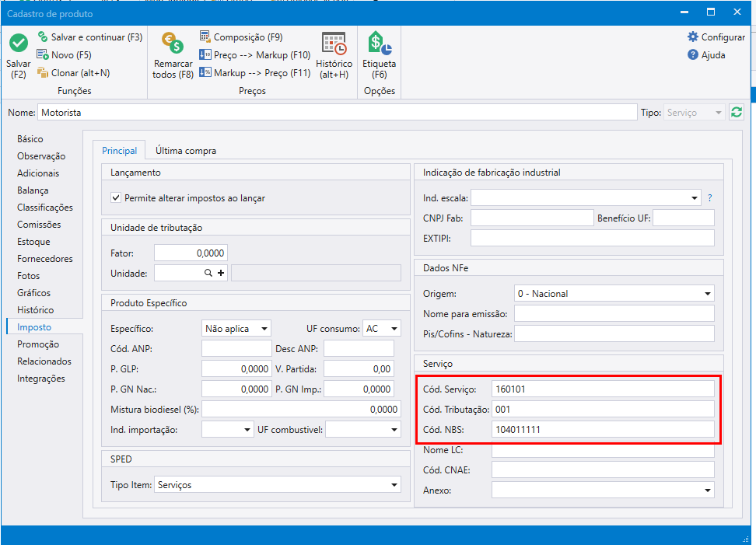Expand the Origem dropdown
The image size is (756, 548).
707,294
